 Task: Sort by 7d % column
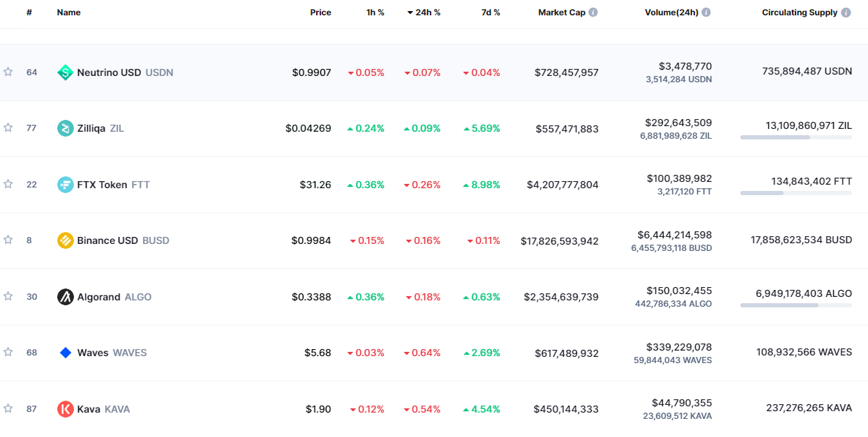pos(491,13)
